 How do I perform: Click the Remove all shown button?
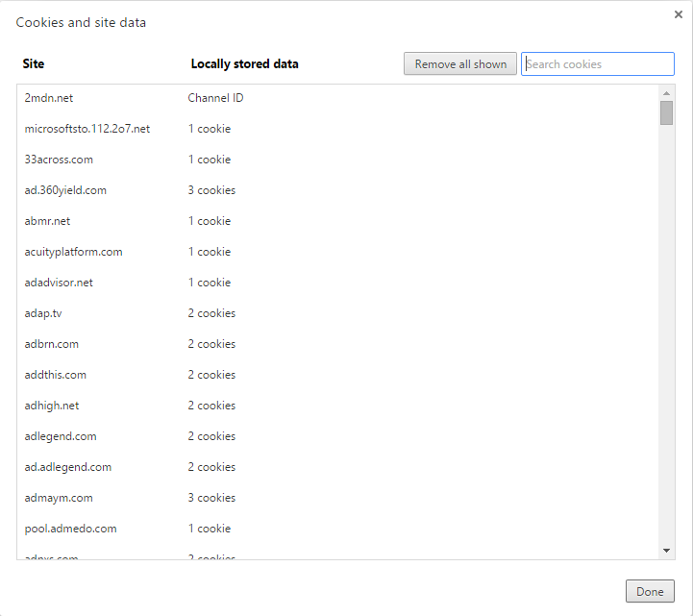click(460, 64)
